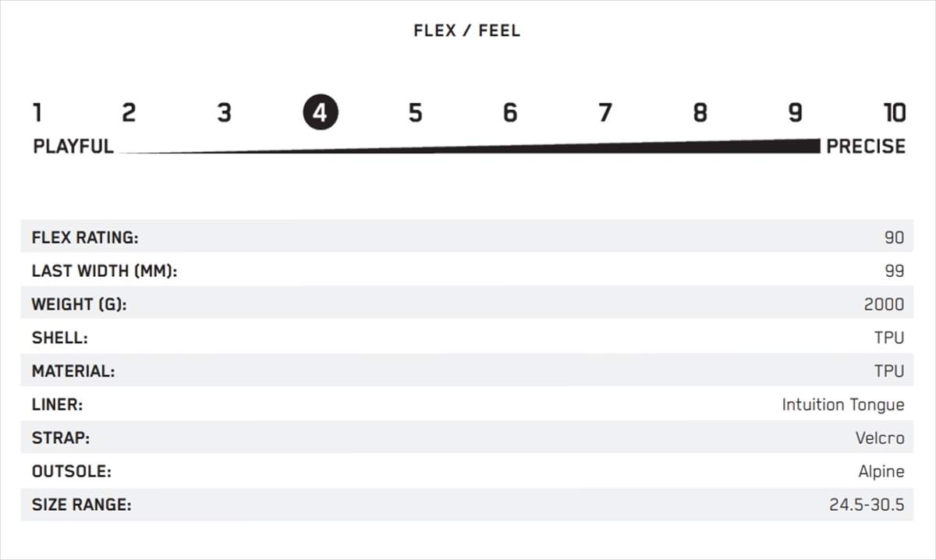The image size is (936, 560).
Task: Choose number 5 on the flex scale
Action: [415, 113]
